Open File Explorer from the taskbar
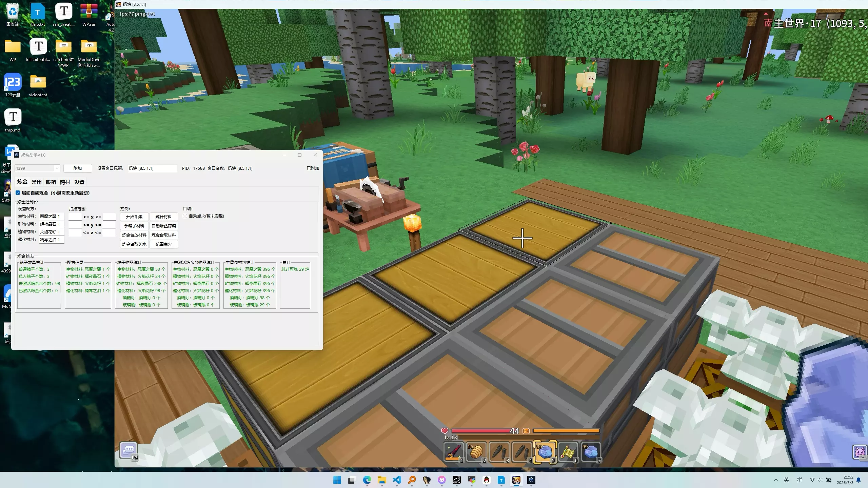Screen dimensions: 868x488 [382, 480]
